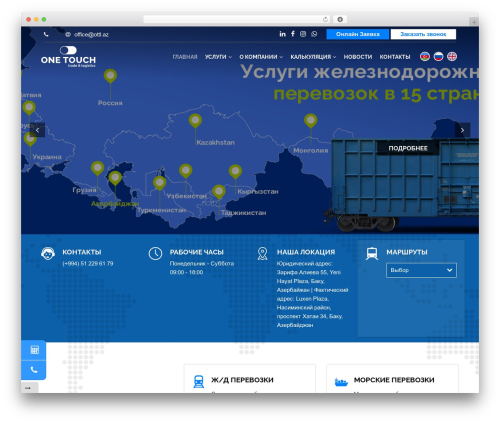500x423 pixels.
Task: Open the Новости menu item
Action: pyautogui.click(x=358, y=57)
